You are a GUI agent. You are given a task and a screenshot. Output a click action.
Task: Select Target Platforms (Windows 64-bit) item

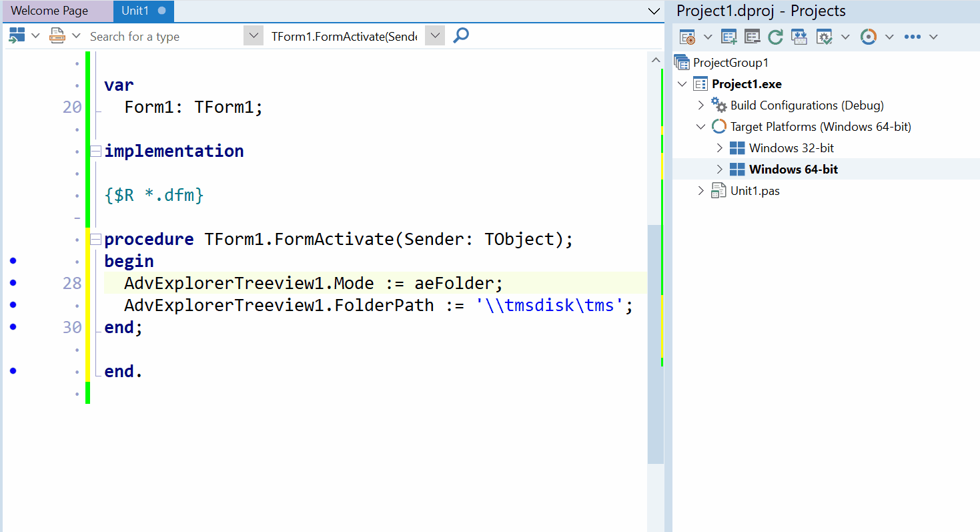click(821, 127)
